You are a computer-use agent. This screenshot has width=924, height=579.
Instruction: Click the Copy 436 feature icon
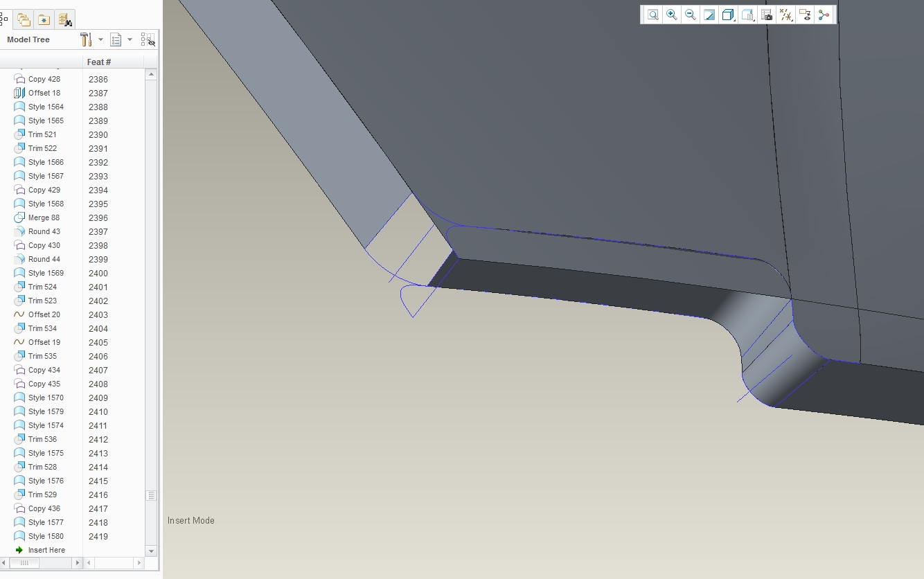pyautogui.click(x=19, y=508)
